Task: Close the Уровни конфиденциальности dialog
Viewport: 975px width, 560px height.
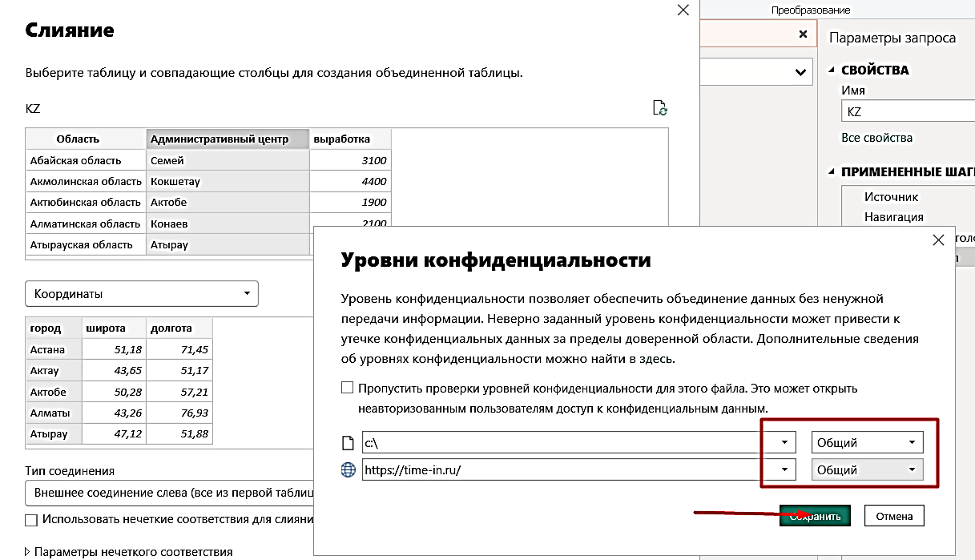Action: (939, 240)
